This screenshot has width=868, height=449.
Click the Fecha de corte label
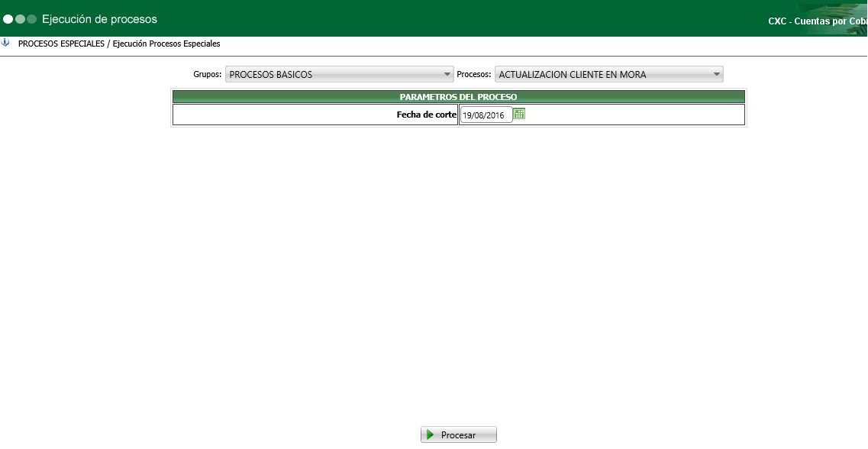pyautogui.click(x=426, y=115)
